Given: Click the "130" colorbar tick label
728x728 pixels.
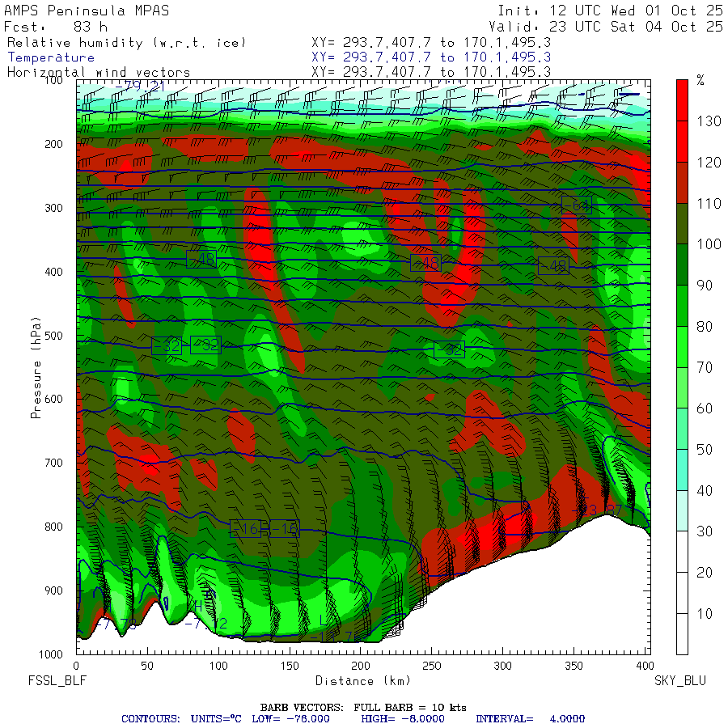Looking at the screenshot, I should coord(709,121).
